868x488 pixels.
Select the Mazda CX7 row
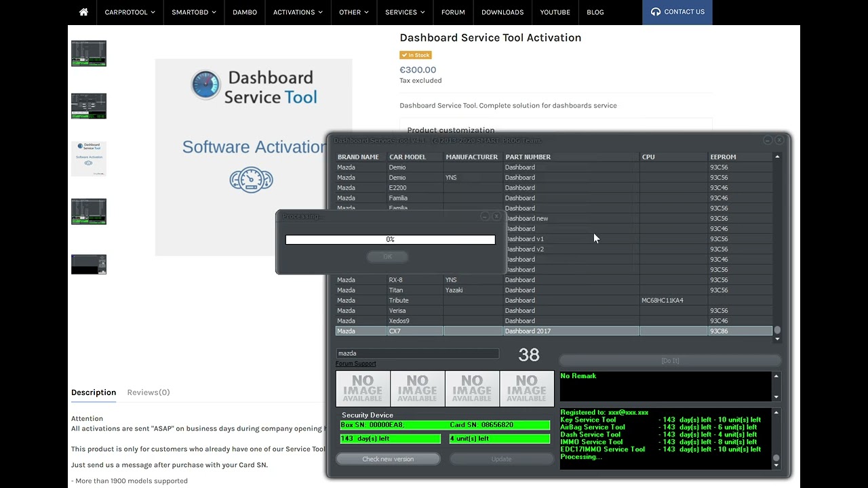[x=554, y=331]
